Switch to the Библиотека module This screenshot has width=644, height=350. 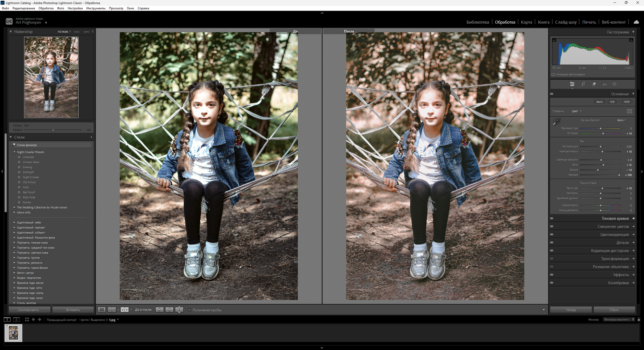tap(478, 22)
